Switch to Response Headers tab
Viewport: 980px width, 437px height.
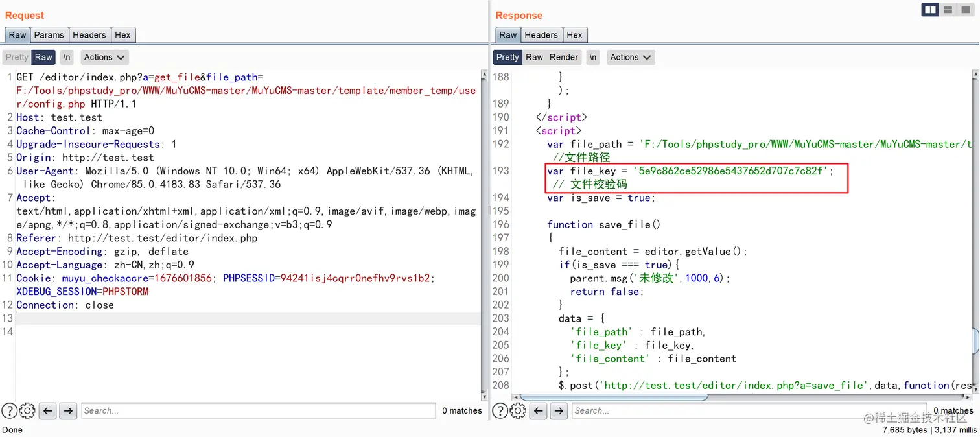coord(541,35)
